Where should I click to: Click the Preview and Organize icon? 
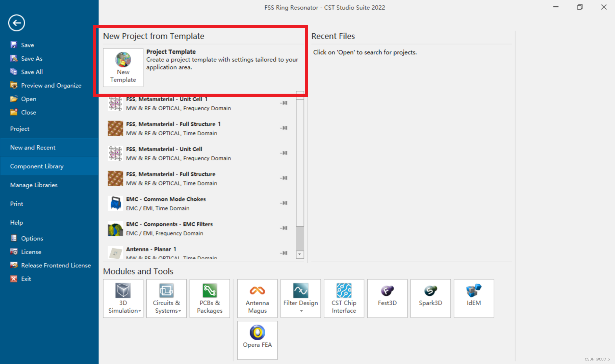(14, 85)
